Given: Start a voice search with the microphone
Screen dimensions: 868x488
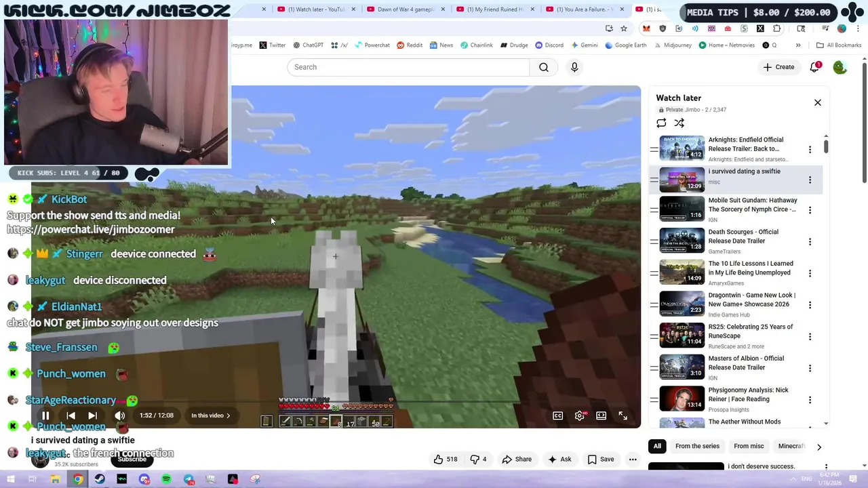Looking at the screenshot, I should [574, 67].
